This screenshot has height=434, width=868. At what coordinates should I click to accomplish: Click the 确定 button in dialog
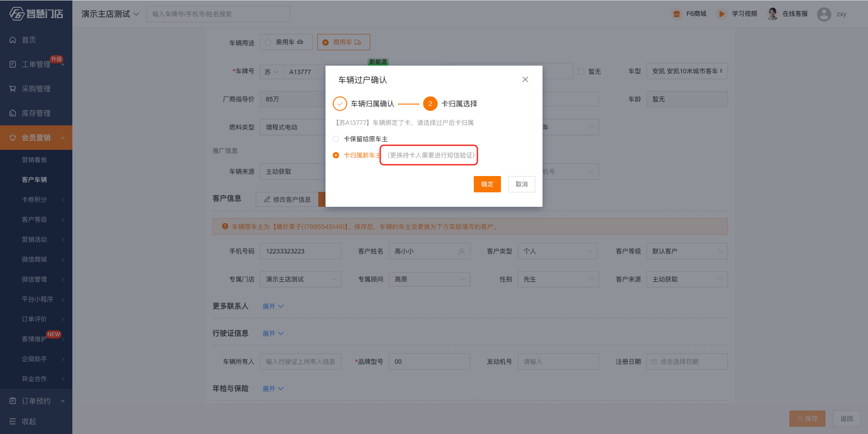[487, 184]
